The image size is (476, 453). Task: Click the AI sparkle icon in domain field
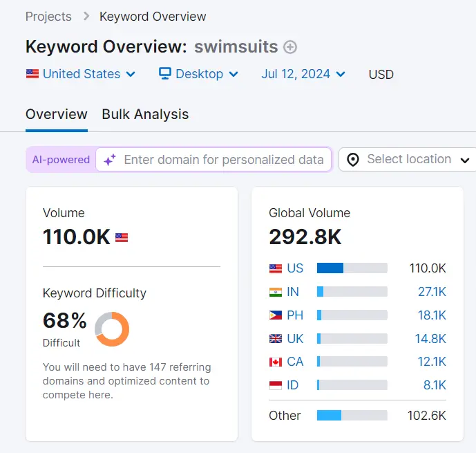coord(109,160)
